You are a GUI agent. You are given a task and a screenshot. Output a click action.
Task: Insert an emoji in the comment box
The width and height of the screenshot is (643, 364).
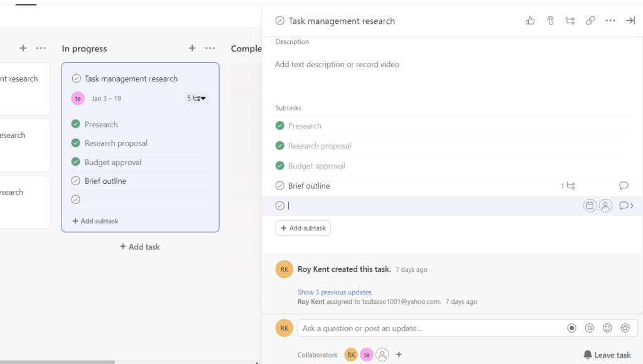[607, 328]
